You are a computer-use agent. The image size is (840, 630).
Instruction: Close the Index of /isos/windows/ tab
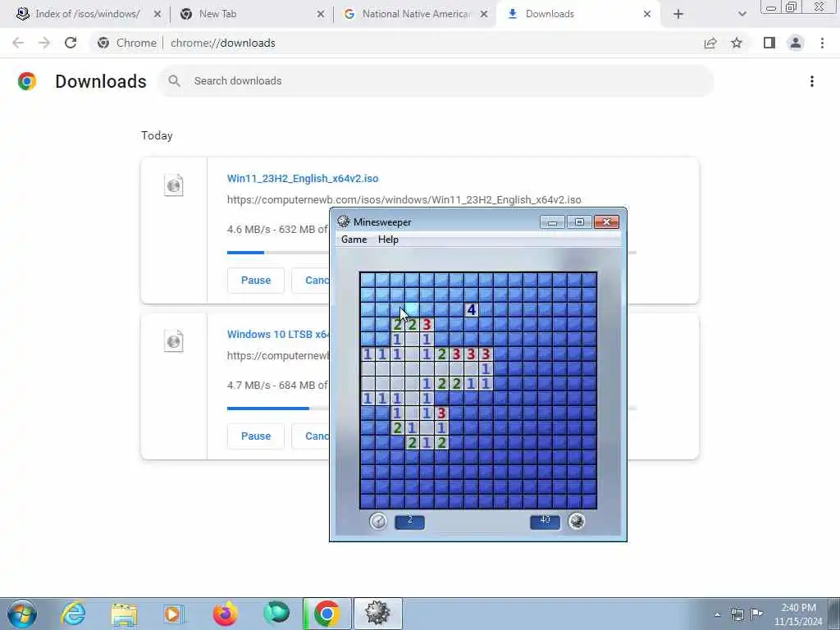tap(157, 14)
